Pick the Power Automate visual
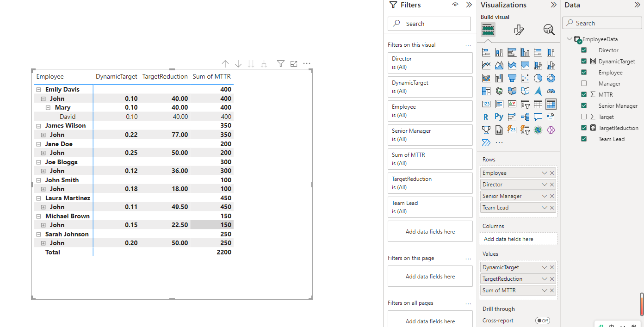The width and height of the screenshot is (644, 327). [x=486, y=142]
